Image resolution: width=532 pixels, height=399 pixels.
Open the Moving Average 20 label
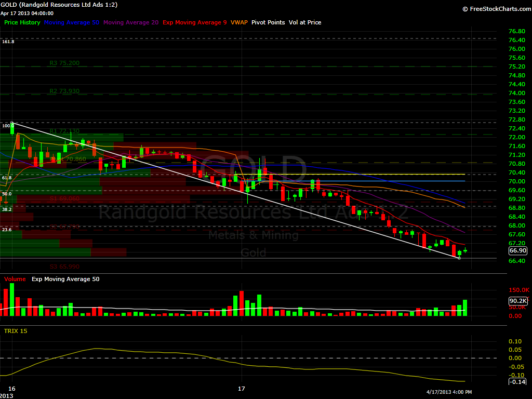point(131,22)
